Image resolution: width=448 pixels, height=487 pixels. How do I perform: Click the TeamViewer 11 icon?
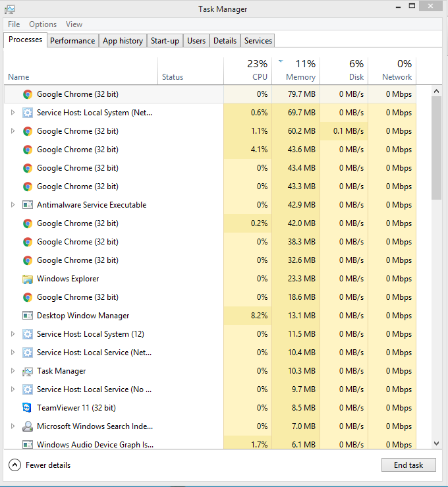[27, 408]
